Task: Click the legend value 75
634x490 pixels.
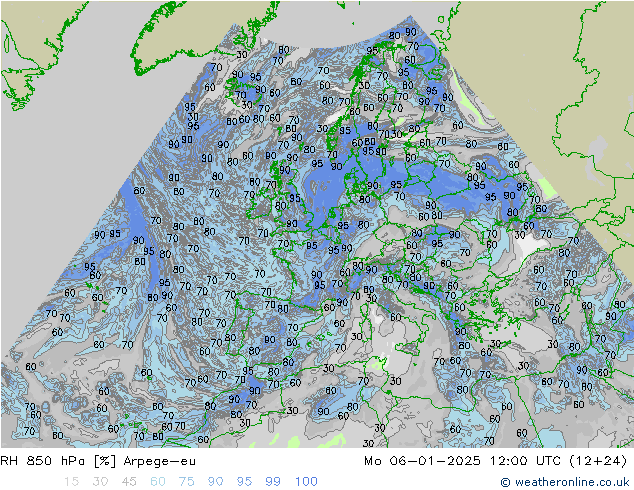Action: click(x=186, y=482)
